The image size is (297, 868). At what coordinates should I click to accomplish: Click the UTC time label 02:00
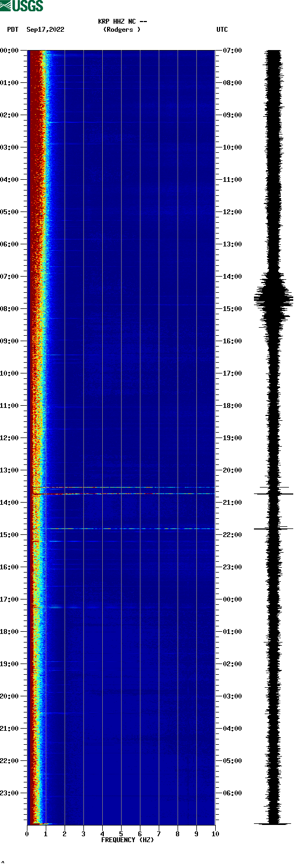[232, 664]
